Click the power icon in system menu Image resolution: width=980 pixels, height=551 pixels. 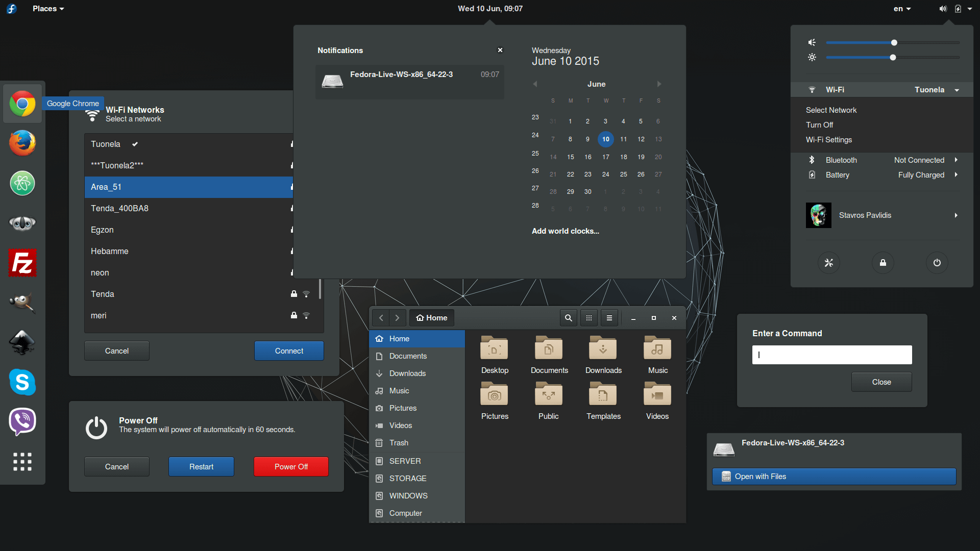click(x=937, y=263)
